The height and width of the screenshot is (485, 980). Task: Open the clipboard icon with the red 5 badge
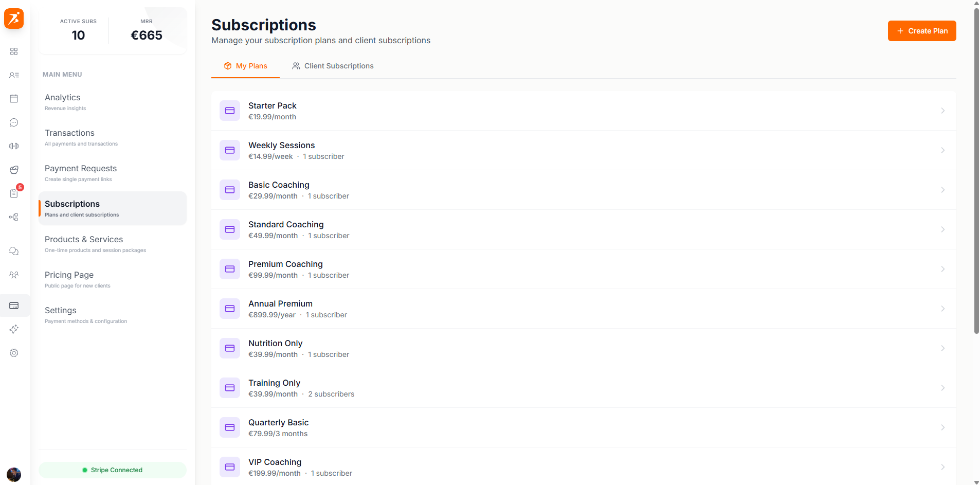(14, 194)
